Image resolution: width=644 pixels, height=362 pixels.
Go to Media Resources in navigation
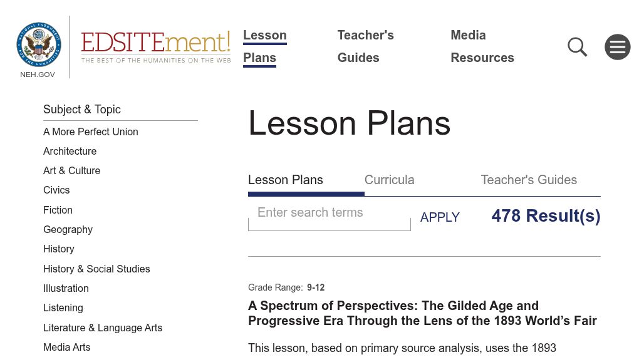(482, 46)
